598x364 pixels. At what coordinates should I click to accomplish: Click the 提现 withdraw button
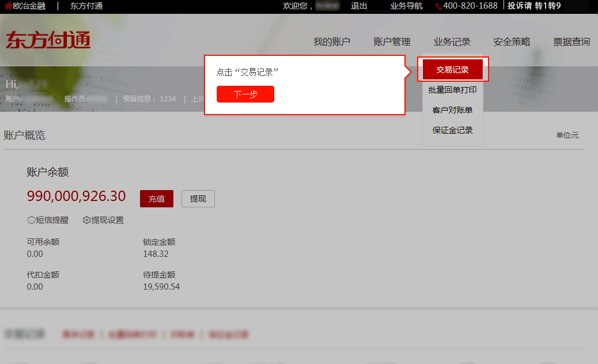[x=198, y=199]
